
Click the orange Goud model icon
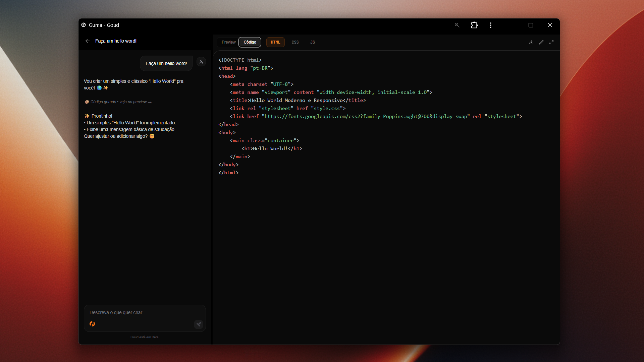tap(92, 324)
